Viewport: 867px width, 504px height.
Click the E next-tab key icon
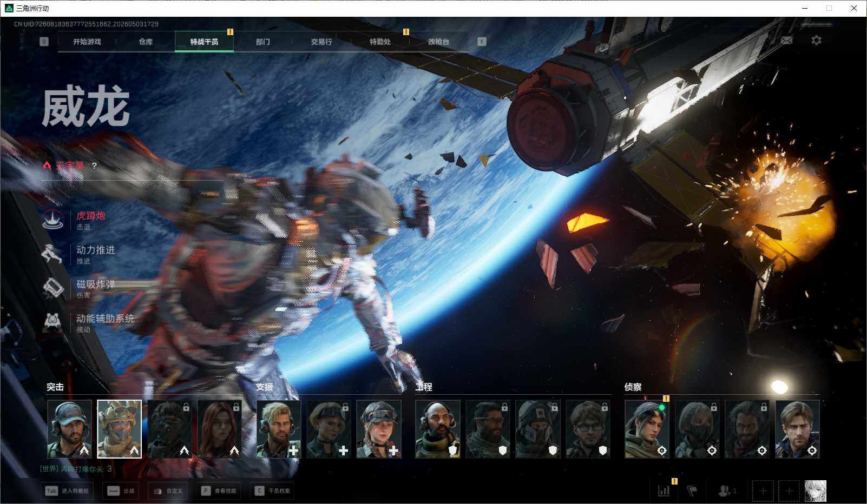click(x=482, y=42)
